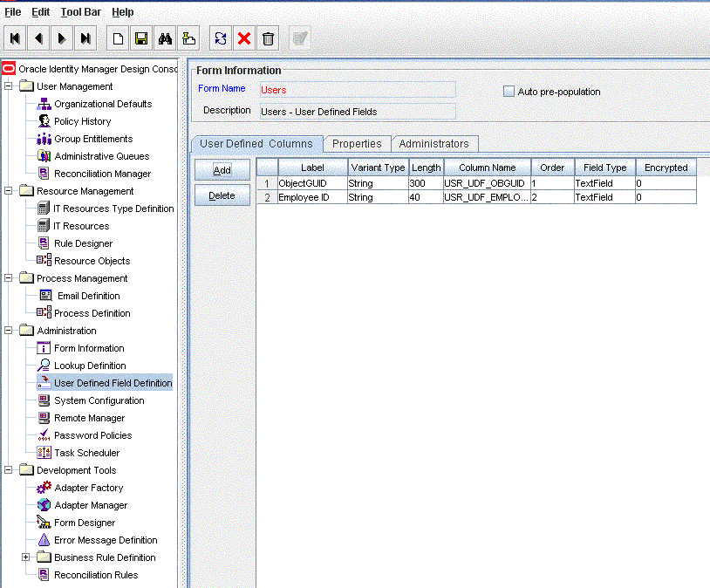Go to the next record arrow

(62, 38)
